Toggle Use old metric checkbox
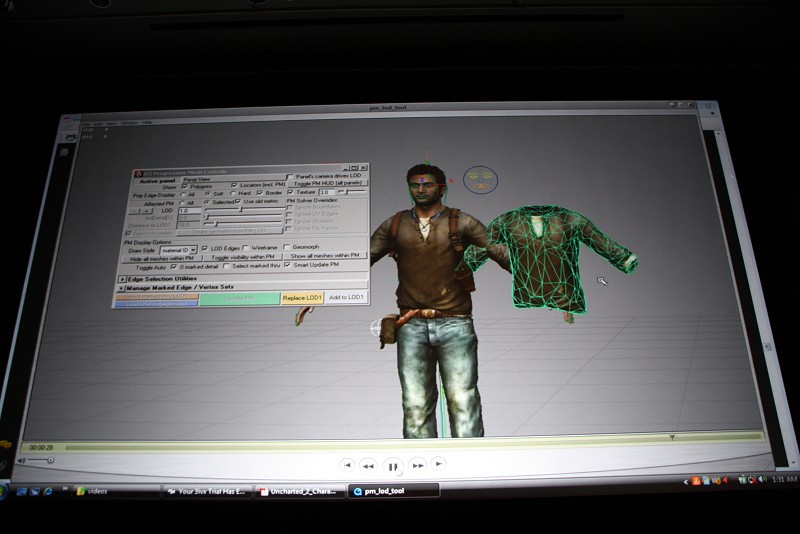 pos(238,201)
